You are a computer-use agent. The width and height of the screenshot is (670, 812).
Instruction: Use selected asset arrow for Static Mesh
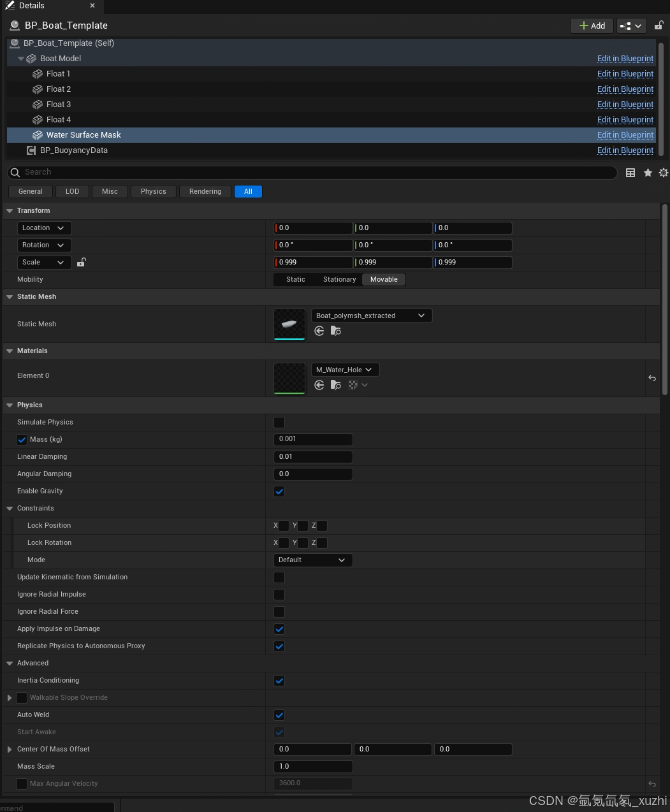[x=319, y=331]
